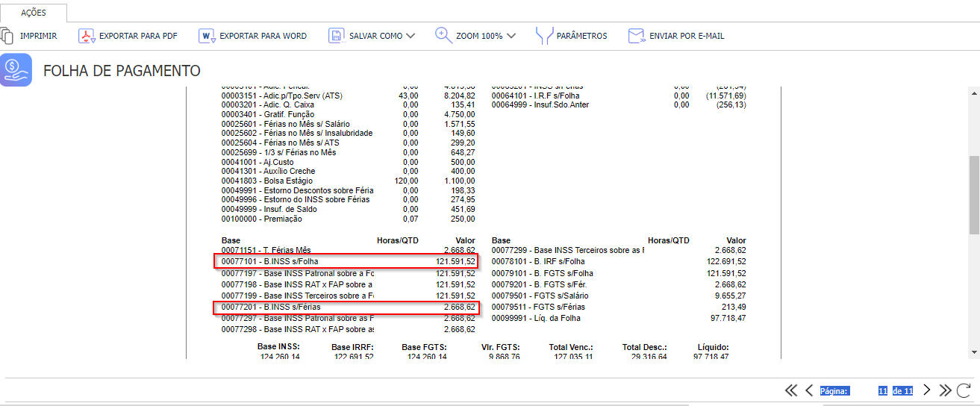
Task: Click the 'de 11' page count text
Action: click(x=902, y=390)
